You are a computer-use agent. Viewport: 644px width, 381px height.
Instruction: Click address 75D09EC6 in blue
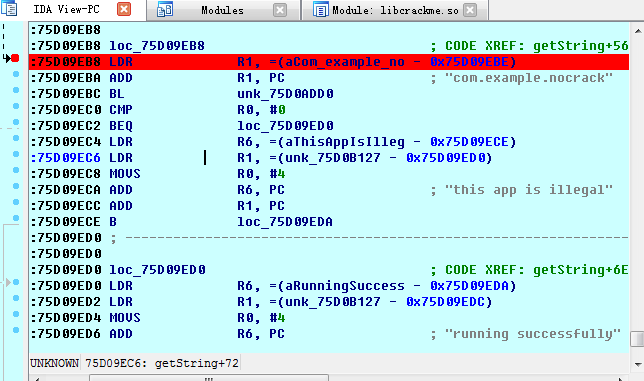pos(66,158)
